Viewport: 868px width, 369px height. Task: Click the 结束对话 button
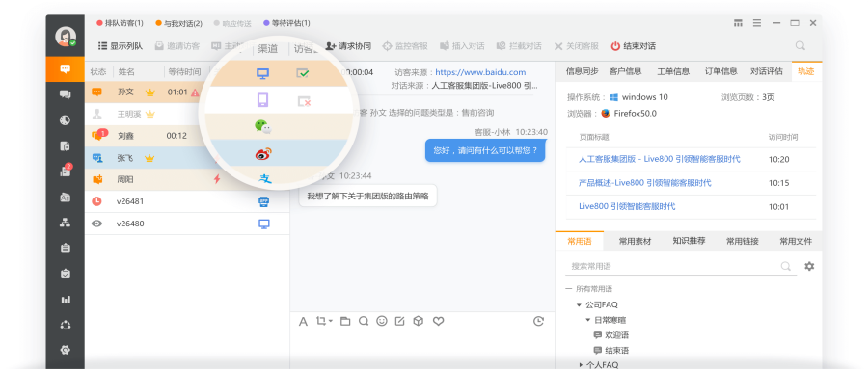[x=634, y=46]
